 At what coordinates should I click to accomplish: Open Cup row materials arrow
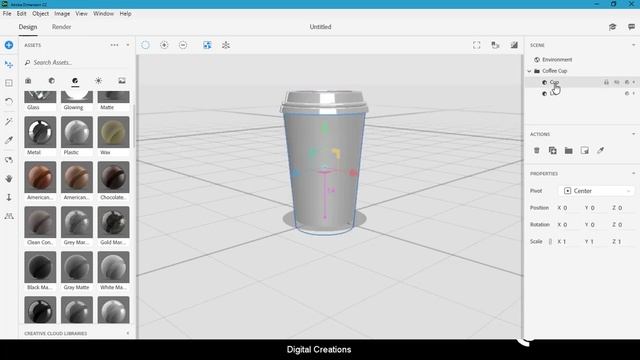[633, 82]
